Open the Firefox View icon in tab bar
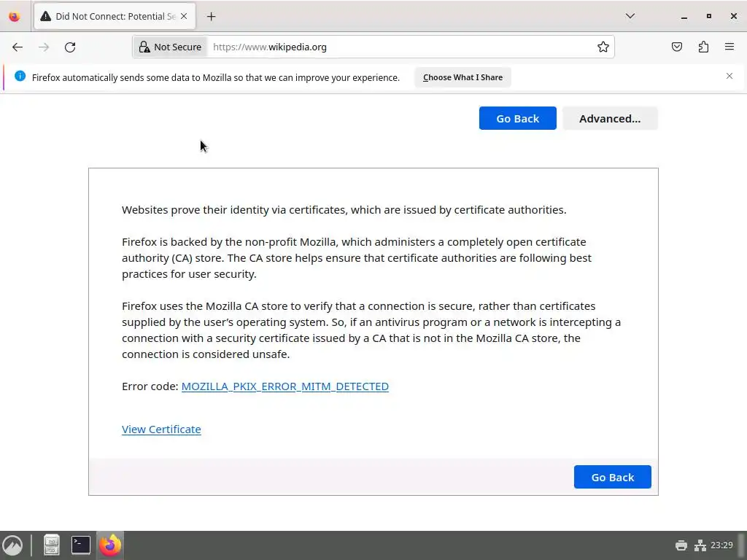The image size is (747, 560). (15, 17)
